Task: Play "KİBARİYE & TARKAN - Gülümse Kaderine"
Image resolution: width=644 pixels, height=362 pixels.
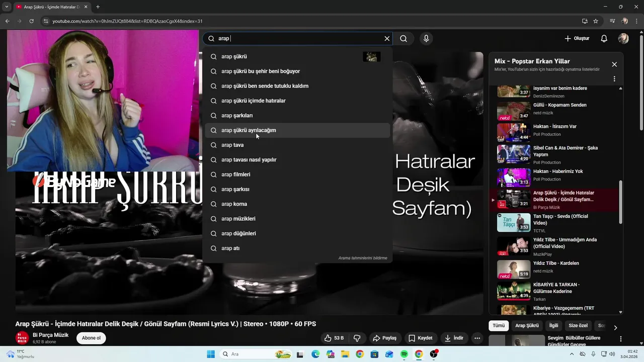Action: 553,291
